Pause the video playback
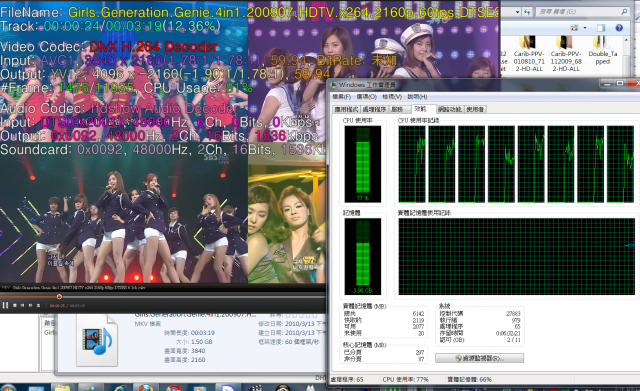Viewport: 640px width, 391px height. point(5,305)
